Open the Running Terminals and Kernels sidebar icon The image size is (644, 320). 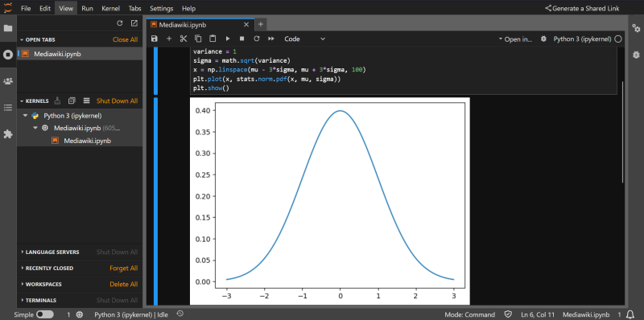8,55
